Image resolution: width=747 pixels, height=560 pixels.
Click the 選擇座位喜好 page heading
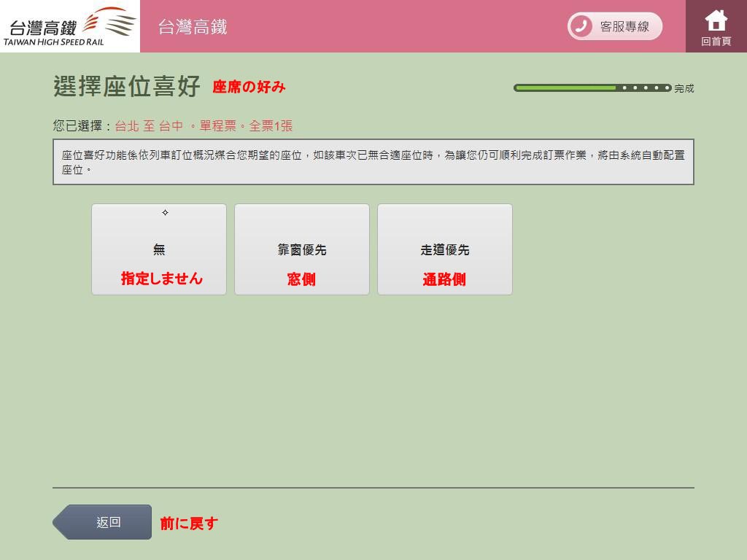coord(126,86)
